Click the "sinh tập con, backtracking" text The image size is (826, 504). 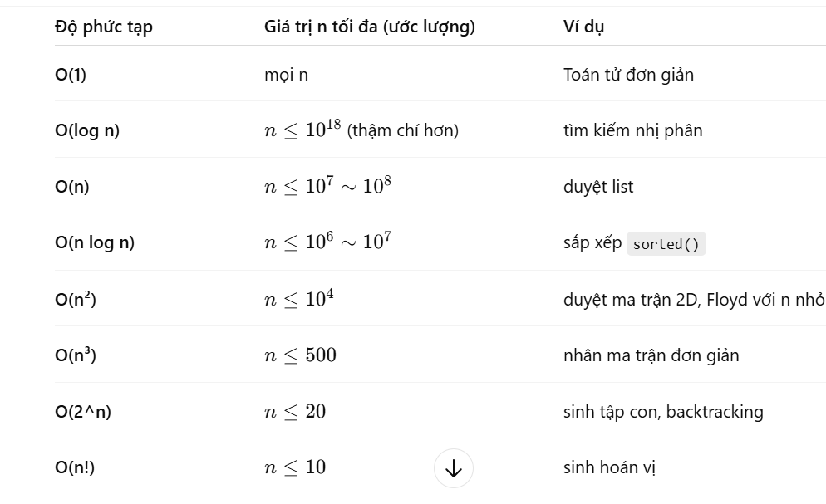pyautogui.click(x=663, y=411)
